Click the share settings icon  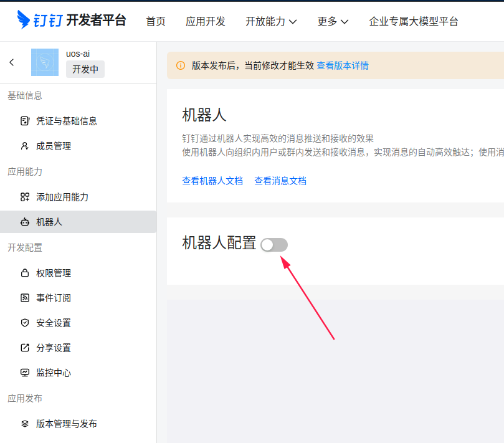[25, 348]
